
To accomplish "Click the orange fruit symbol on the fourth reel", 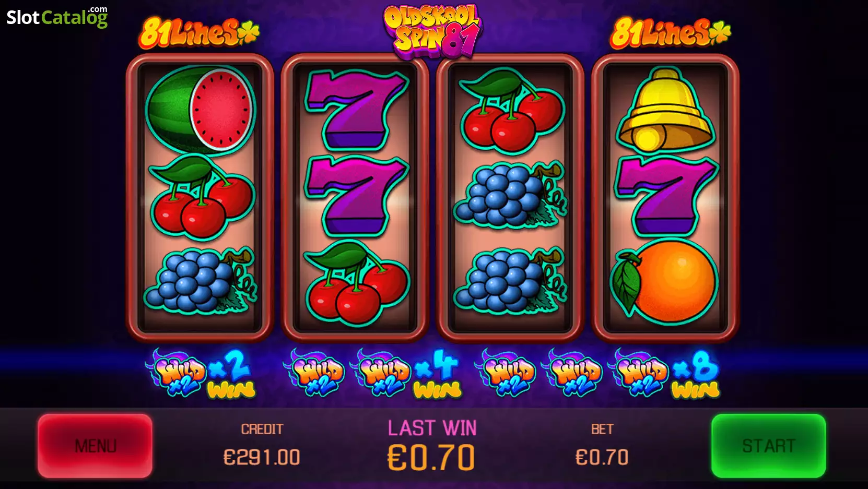I will (664, 281).
